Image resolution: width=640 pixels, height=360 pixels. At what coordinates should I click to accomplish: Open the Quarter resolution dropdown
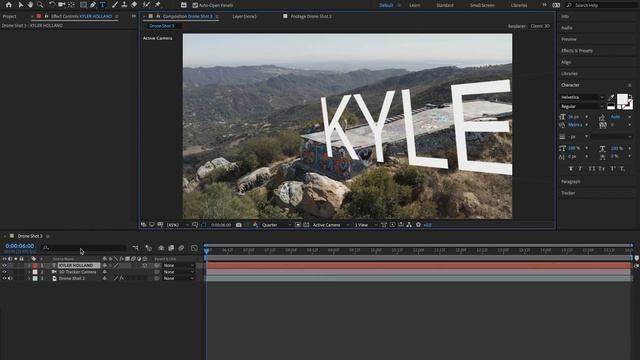[277, 225]
